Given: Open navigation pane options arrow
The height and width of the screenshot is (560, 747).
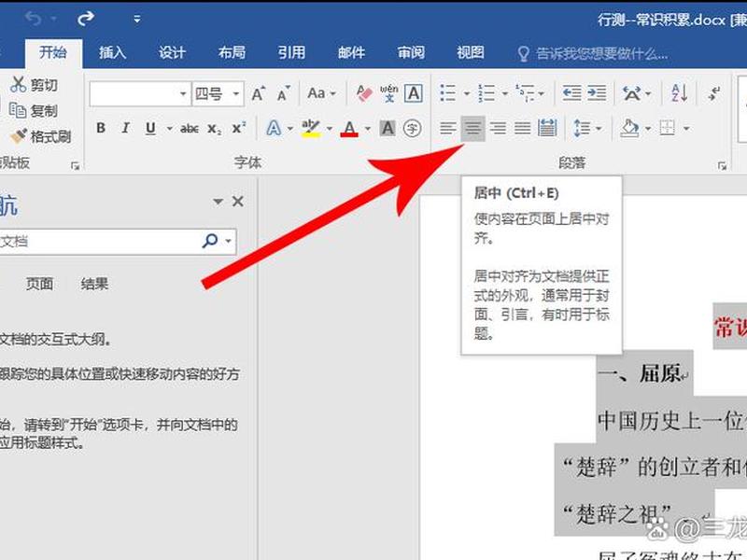Looking at the screenshot, I should pyautogui.click(x=218, y=202).
